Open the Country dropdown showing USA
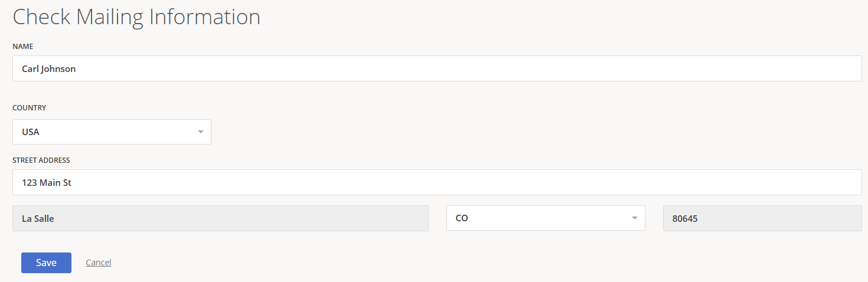The height and width of the screenshot is (282, 868). (112, 132)
